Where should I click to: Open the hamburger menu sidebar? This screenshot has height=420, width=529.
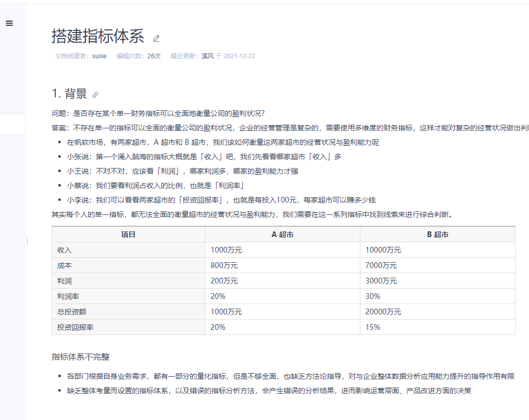click(9, 23)
